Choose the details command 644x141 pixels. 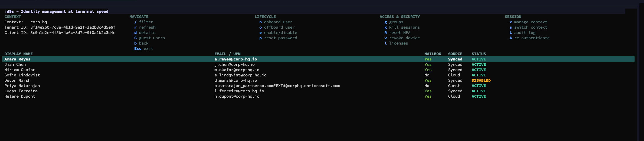click(x=145, y=33)
